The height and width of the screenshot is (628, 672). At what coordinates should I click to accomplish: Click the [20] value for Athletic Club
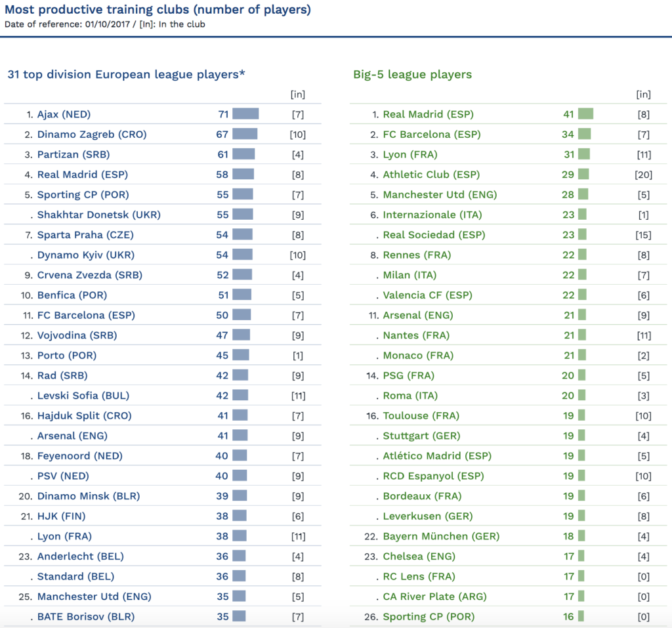point(643,175)
